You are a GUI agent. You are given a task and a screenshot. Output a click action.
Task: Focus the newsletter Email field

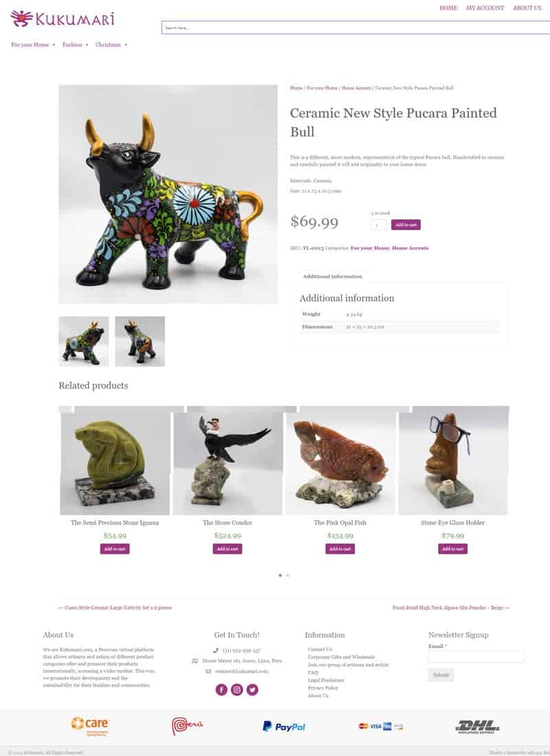tap(476, 656)
